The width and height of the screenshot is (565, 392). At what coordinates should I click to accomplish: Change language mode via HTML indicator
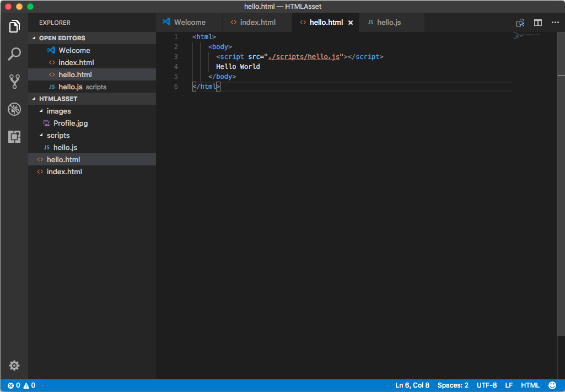coord(530,385)
